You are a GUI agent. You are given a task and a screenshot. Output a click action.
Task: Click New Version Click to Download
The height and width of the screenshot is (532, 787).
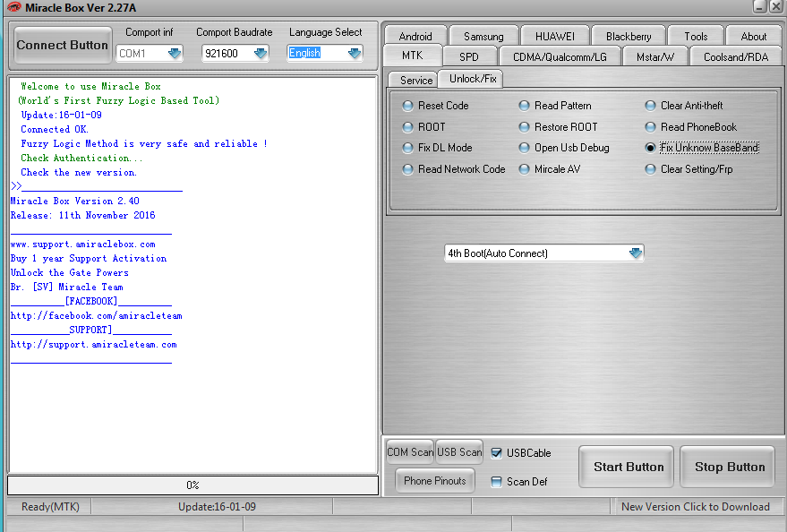[x=696, y=507]
